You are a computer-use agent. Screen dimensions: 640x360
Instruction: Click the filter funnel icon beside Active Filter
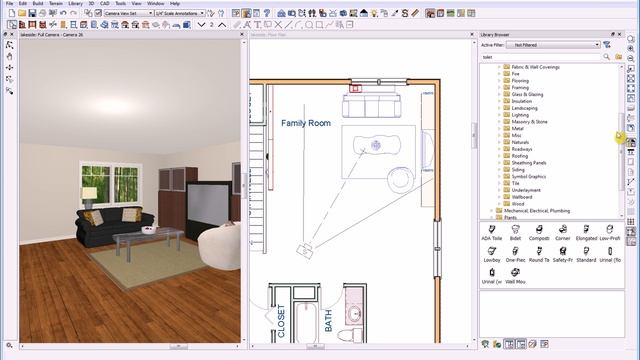pos(607,44)
